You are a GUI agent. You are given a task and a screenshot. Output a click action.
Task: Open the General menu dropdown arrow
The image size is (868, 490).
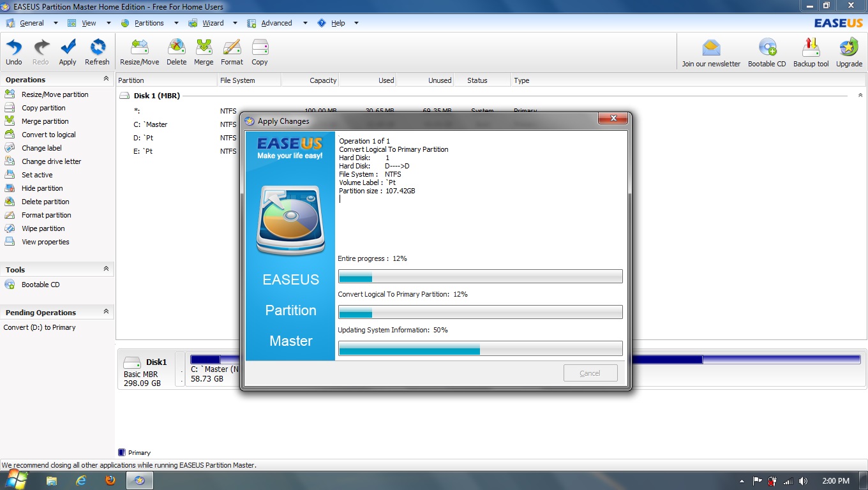[x=56, y=23]
